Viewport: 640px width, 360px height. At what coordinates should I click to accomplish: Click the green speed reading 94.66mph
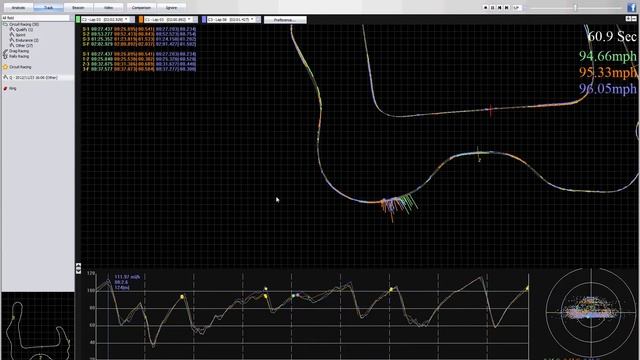click(607, 56)
